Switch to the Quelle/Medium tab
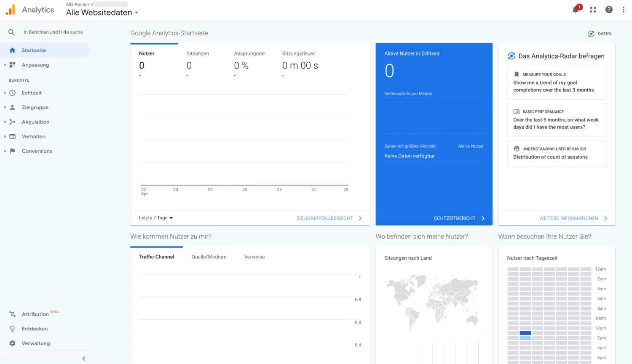 coord(209,257)
